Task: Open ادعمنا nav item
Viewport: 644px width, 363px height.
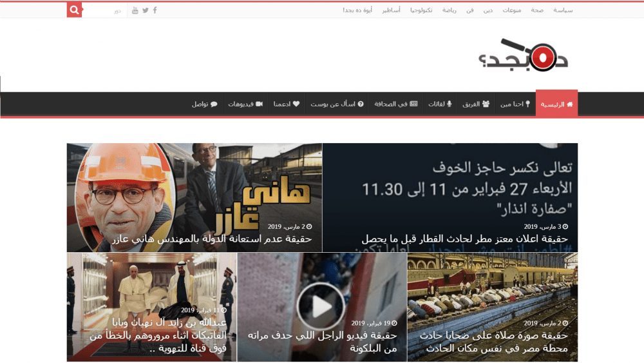Action: (287, 104)
